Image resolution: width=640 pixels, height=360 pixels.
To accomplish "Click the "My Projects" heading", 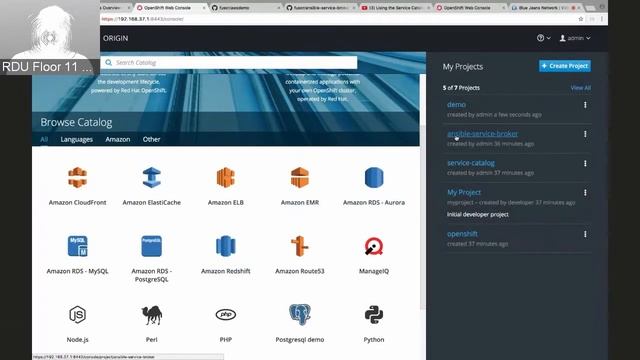I will coord(463,67).
